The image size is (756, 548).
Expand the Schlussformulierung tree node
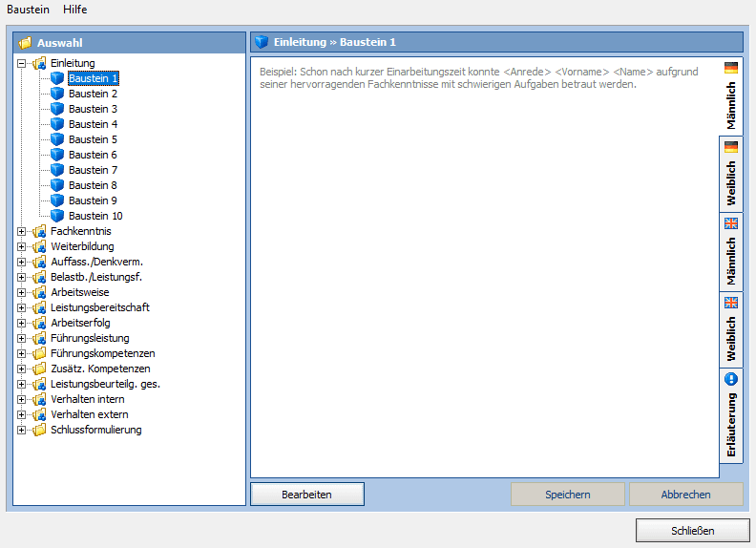click(21, 430)
